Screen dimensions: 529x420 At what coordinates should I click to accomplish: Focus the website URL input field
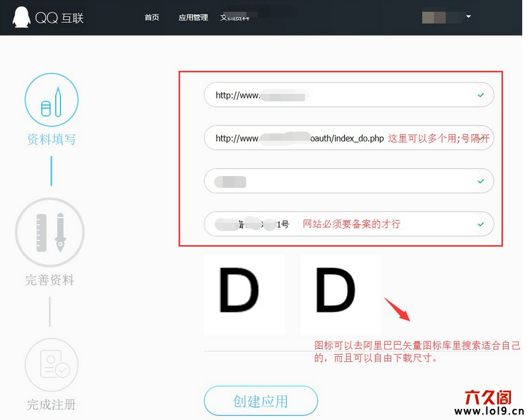pos(339,95)
